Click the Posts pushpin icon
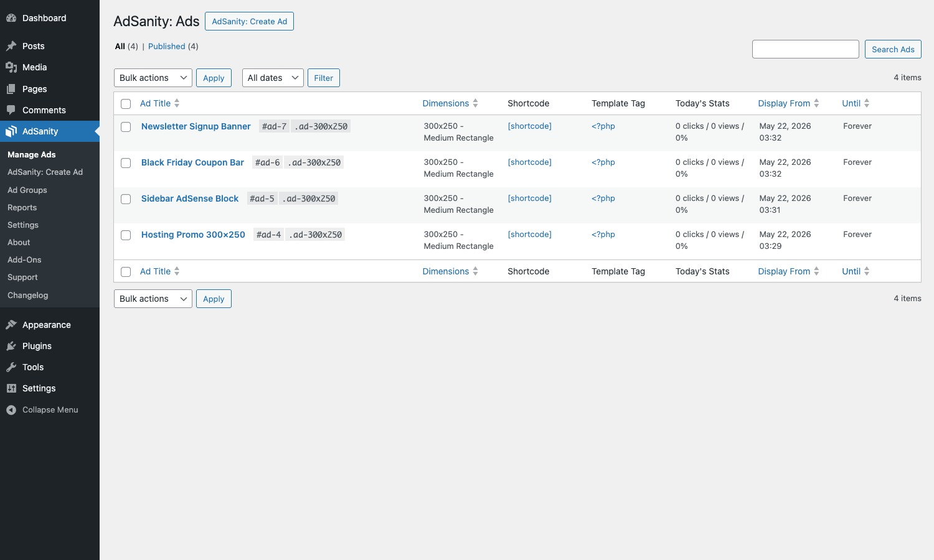This screenshot has height=560, width=934. (x=11, y=46)
